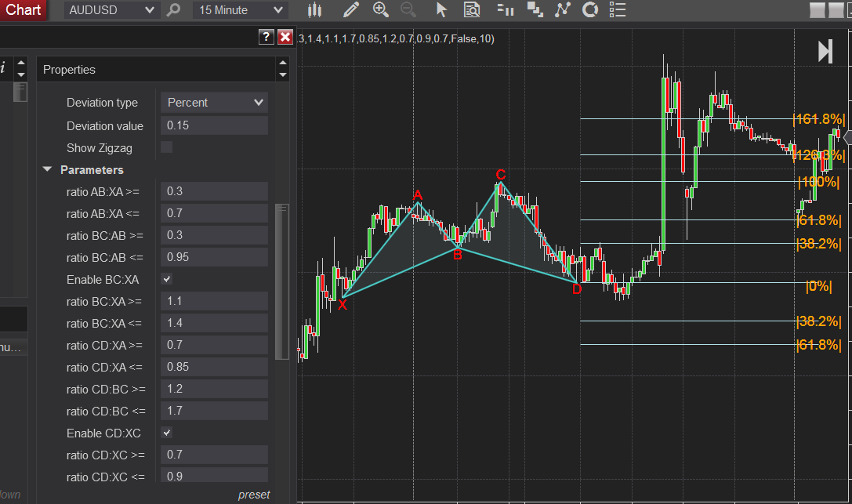Click the ratio CD:BC >= field

pyautogui.click(x=214, y=389)
